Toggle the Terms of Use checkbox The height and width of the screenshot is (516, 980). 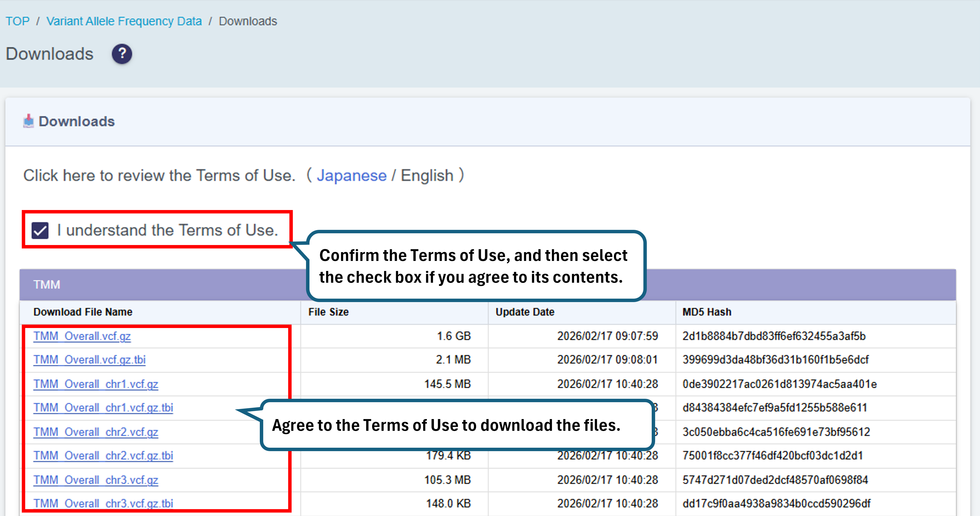point(40,230)
